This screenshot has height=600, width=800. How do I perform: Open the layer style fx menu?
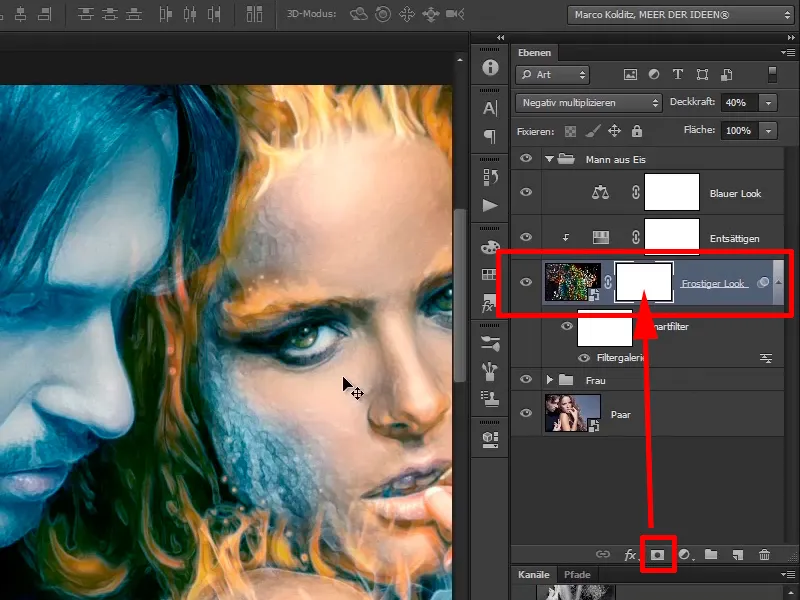[x=631, y=555]
